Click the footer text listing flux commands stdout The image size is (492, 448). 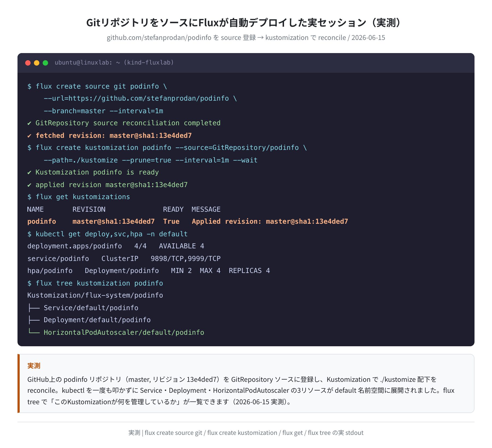[246, 433]
